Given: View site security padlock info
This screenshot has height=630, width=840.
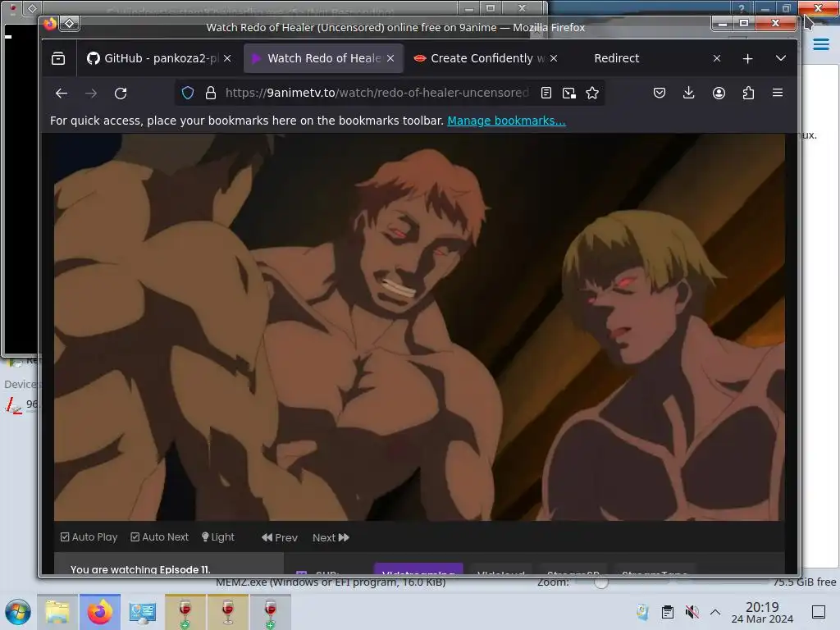Looking at the screenshot, I should (211, 94).
